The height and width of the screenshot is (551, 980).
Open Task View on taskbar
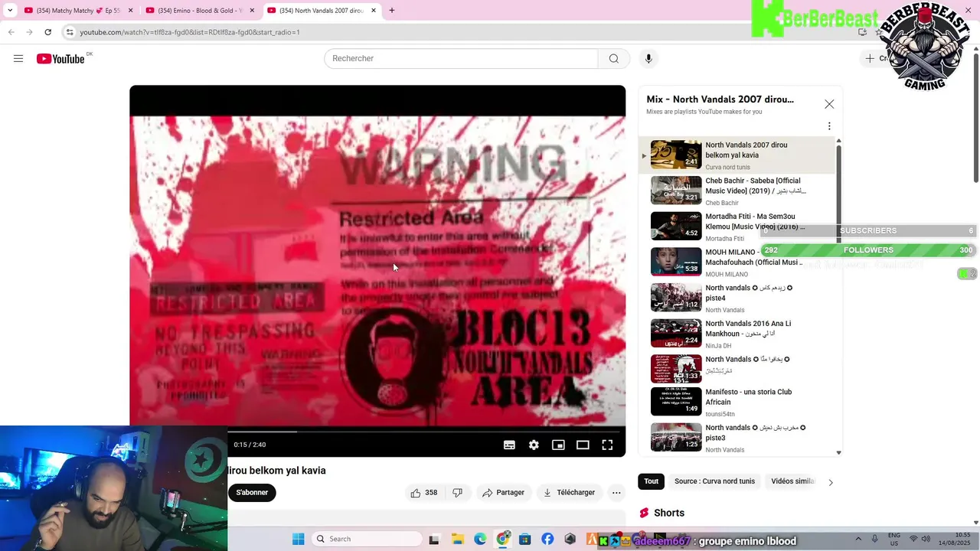point(434,539)
